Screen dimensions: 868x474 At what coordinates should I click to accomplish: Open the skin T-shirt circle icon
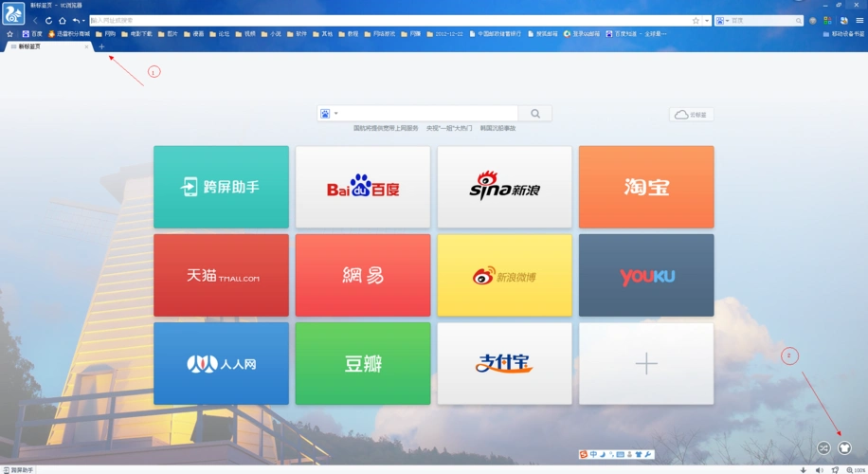click(844, 448)
